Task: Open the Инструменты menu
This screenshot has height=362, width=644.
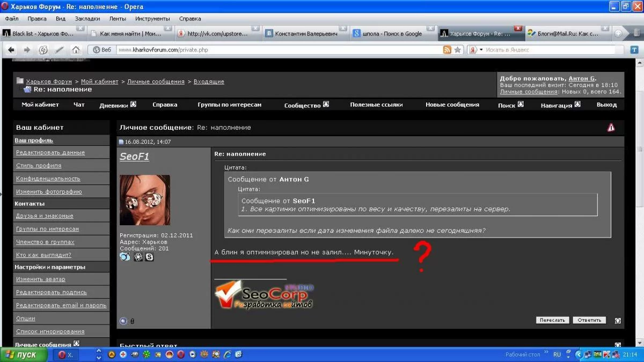Action: pyautogui.click(x=152, y=18)
